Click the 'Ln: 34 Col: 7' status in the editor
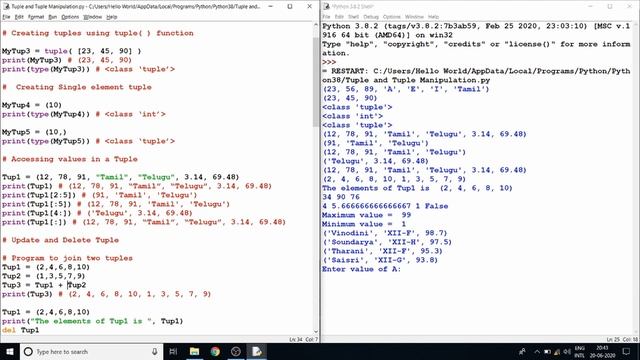640x360 pixels. click(304, 340)
